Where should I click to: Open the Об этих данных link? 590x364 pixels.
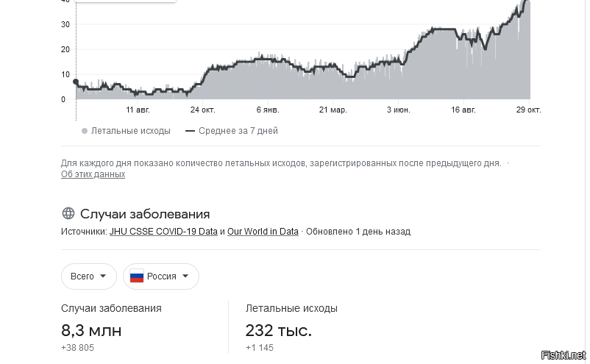coord(93,174)
